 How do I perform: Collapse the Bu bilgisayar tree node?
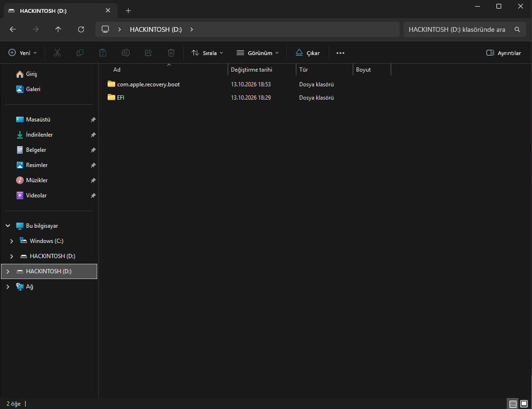[x=8, y=226]
